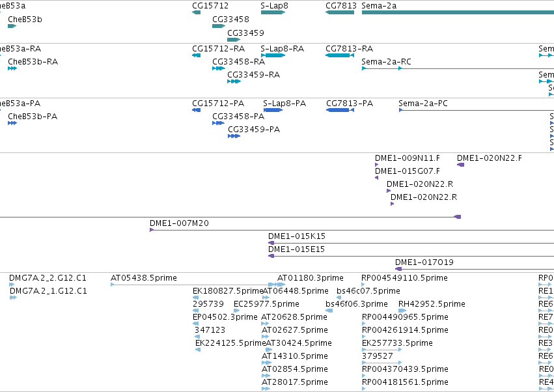Click CG33458-RA transcript label

point(238,61)
